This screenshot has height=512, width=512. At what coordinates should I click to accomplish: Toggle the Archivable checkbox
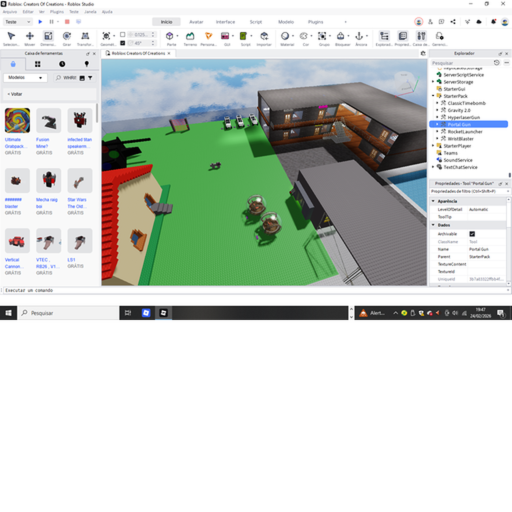(472, 234)
